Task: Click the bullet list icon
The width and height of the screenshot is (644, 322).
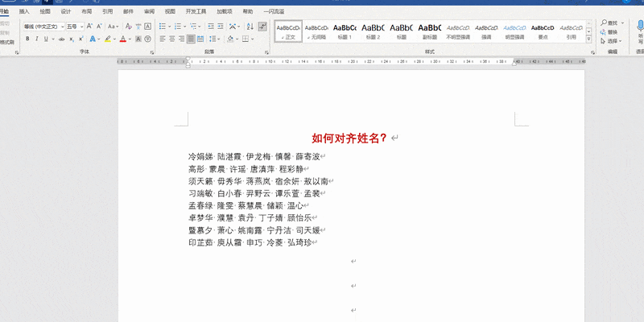Action: pos(163,27)
